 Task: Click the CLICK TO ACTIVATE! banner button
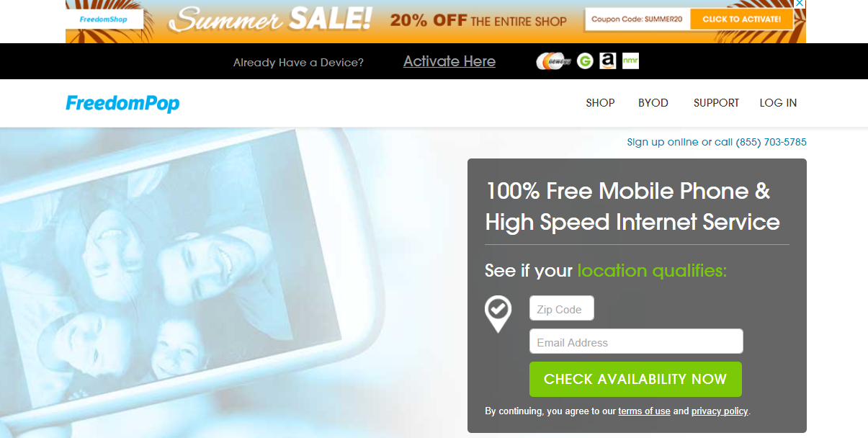[x=741, y=19]
